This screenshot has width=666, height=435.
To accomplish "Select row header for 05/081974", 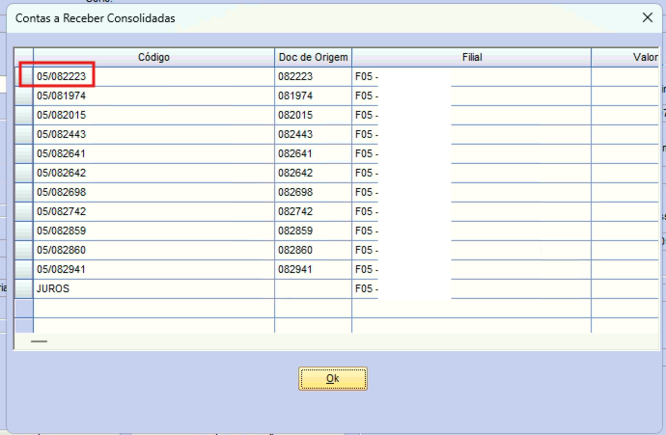I will [24, 96].
